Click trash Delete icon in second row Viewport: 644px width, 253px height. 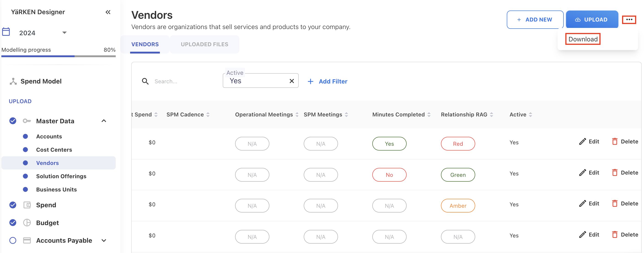click(614, 172)
